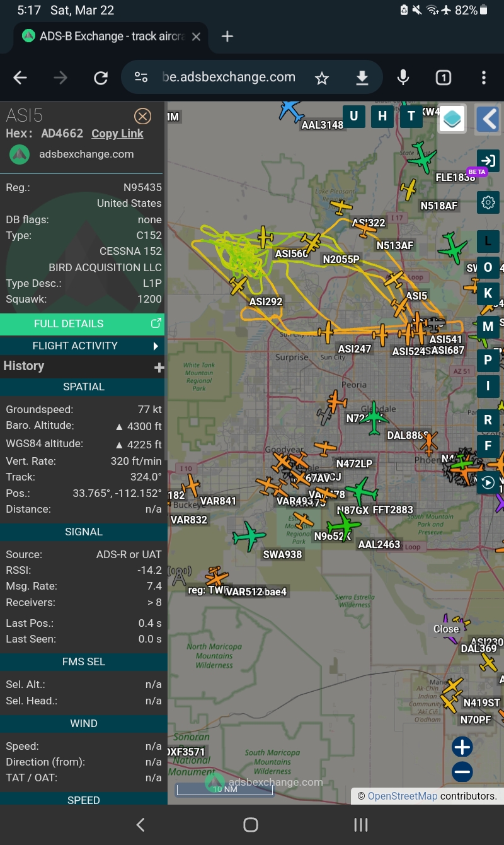Select the N2055P orange aircraft icon
504x845 pixels.
point(311,242)
